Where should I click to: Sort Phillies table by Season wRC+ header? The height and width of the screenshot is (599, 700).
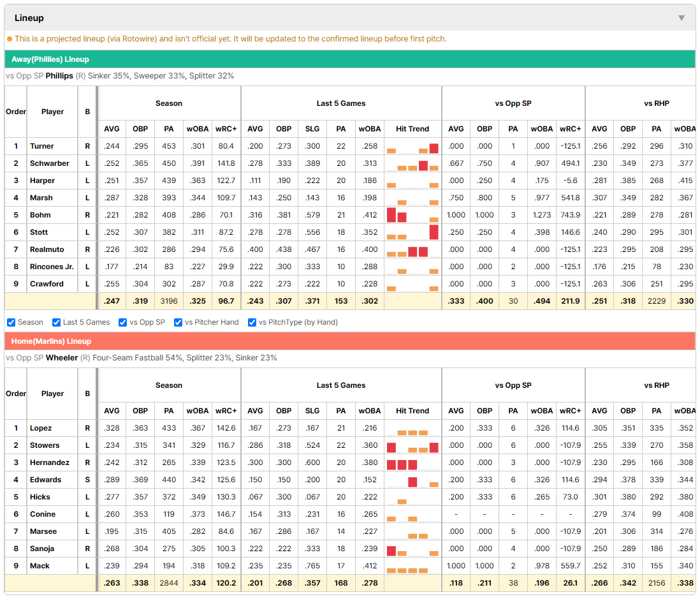(226, 129)
